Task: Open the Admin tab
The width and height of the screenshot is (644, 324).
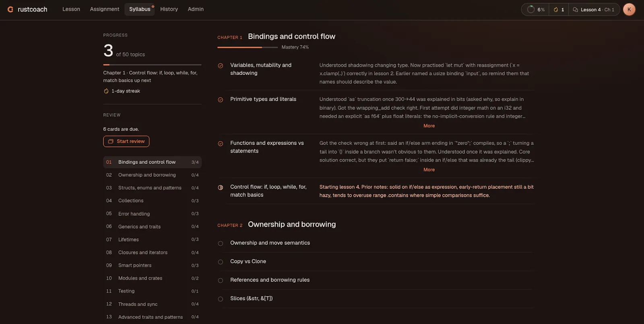Action: (196, 9)
